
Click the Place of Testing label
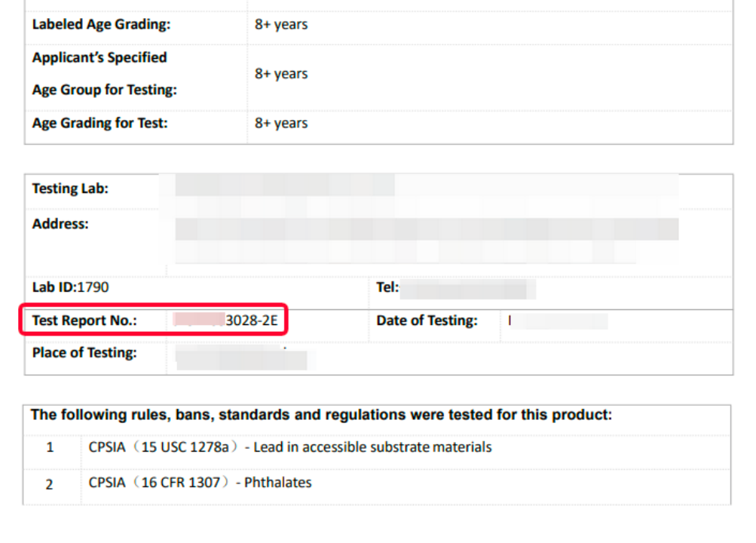click(84, 352)
